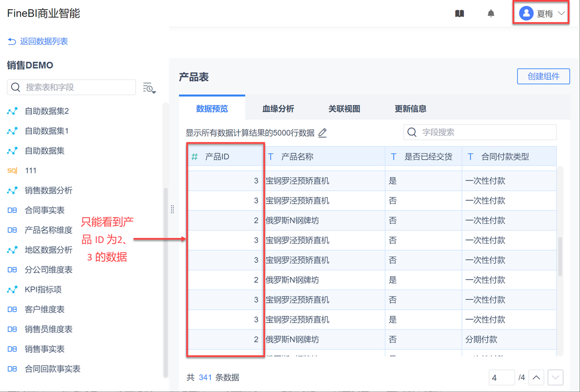Viewport: 580px width, 392px height.
Task: Click the numeric type icon of 产品ID
Action: [x=194, y=156]
